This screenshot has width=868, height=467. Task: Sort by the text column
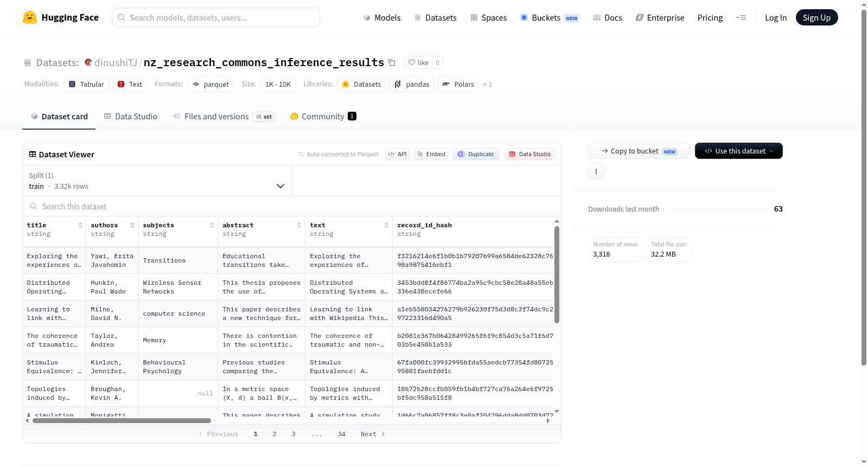point(386,225)
